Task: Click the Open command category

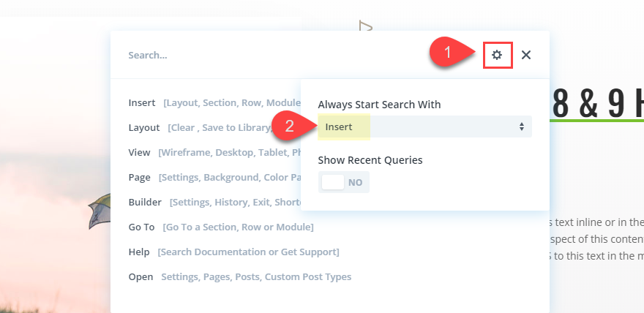Action: pos(141,276)
